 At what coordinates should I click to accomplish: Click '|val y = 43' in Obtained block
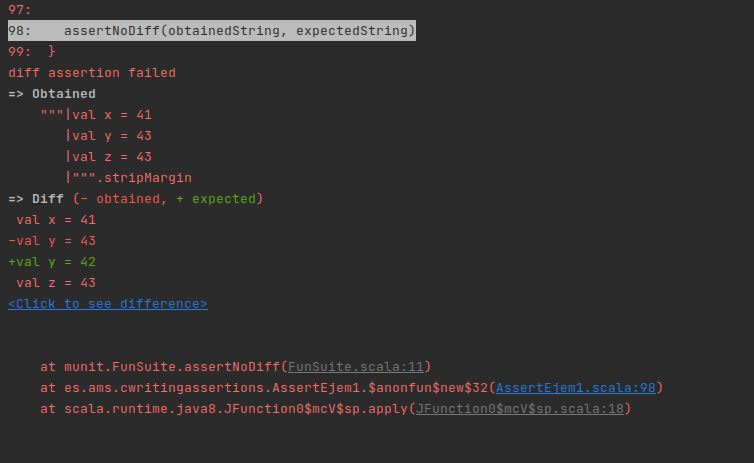tap(108, 136)
